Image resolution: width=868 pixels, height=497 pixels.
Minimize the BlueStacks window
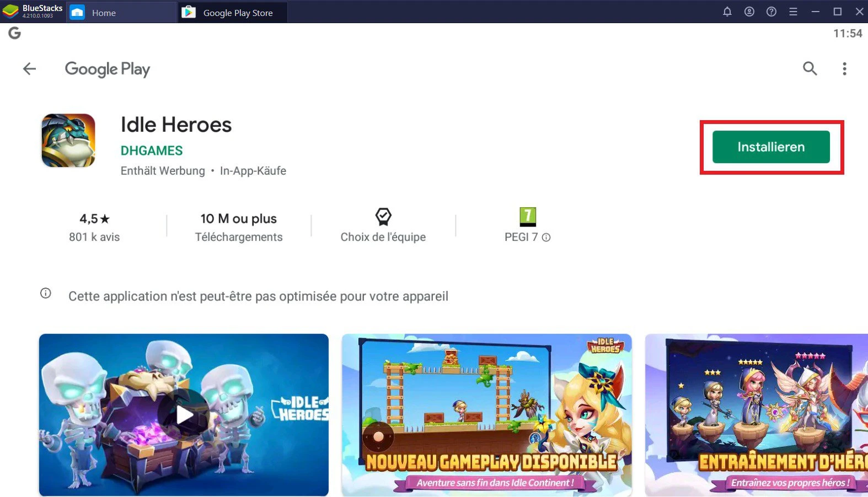[x=816, y=12]
